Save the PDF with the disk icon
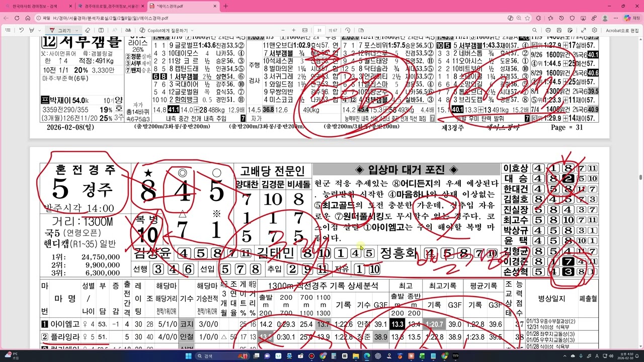The width and height of the screenshot is (644, 362). tap(559, 30)
